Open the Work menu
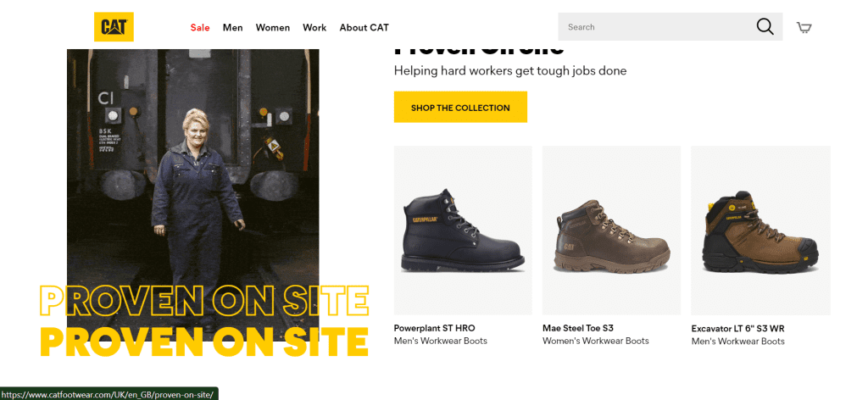Viewport: 868px width, 400px height. click(x=314, y=27)
